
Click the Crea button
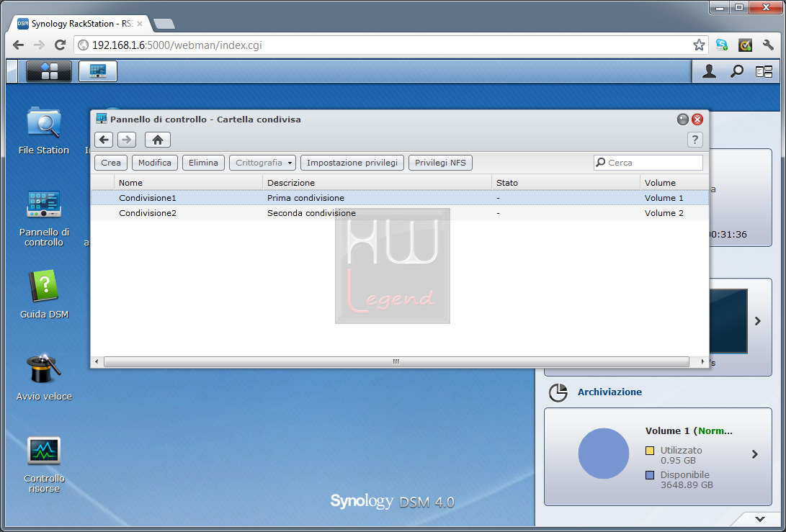(x=111, y=163)
